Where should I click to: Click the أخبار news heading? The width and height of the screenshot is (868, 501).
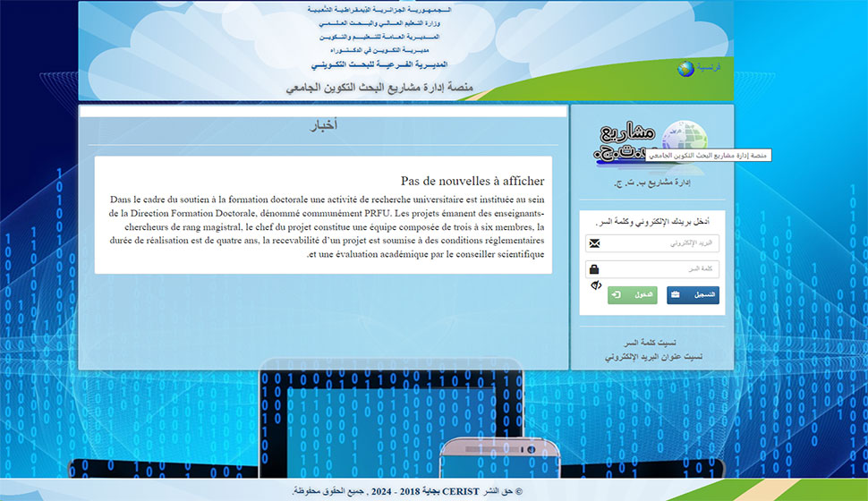coord(323,125)
